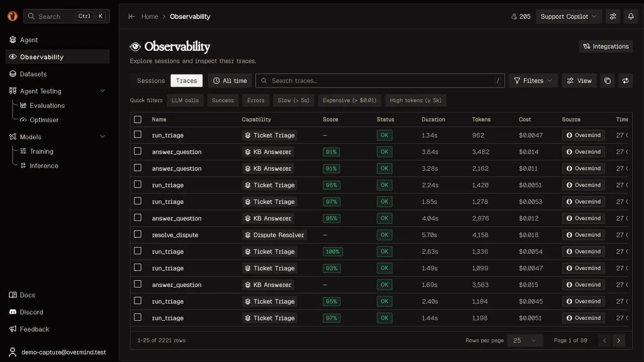644x362 pixels.
Task: Collapse the sidebar with the arrow icon
Action: click(132, 17)
